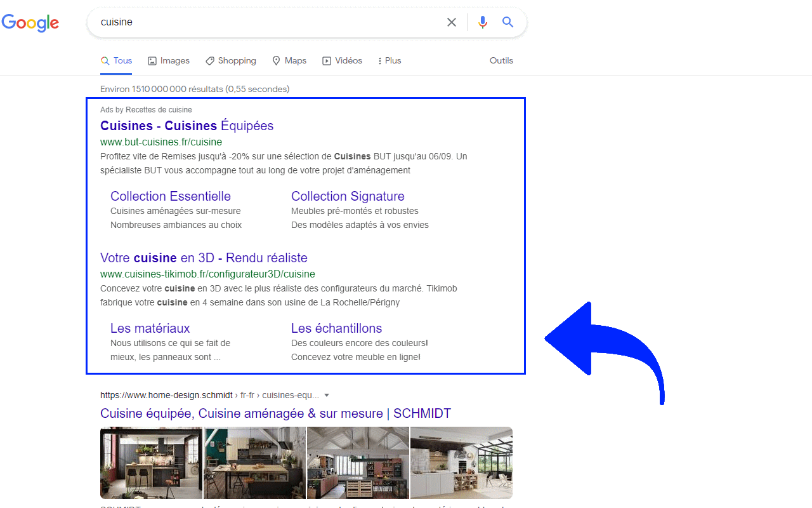Open the Collection Signature sitelink
Screen dimensions: 812x508
pos(348,196)
